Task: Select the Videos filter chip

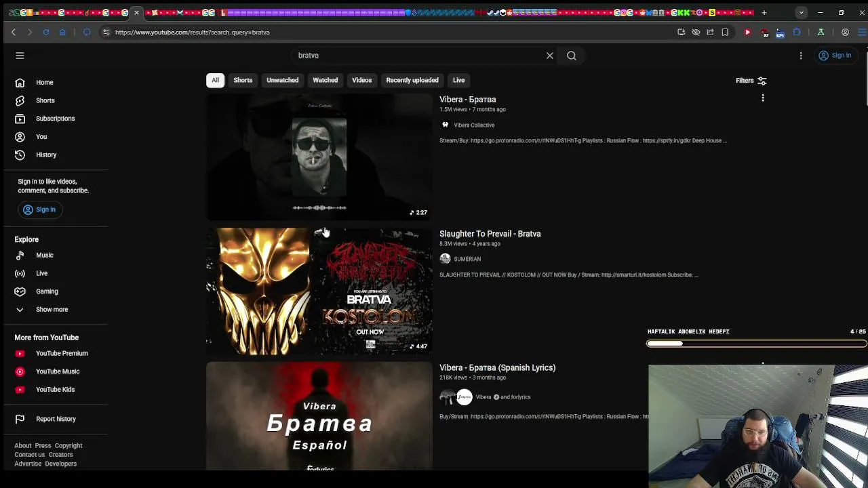Action: click(361, 80)
